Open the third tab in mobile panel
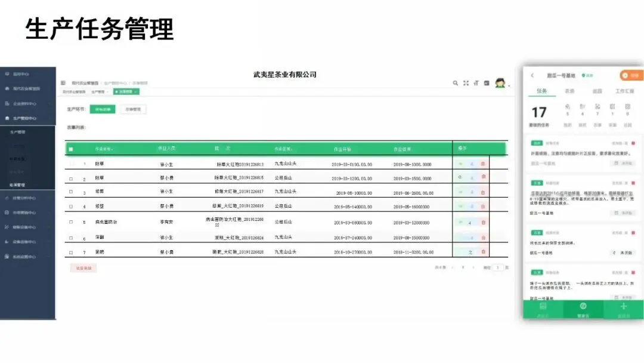 tap(597, 91)
